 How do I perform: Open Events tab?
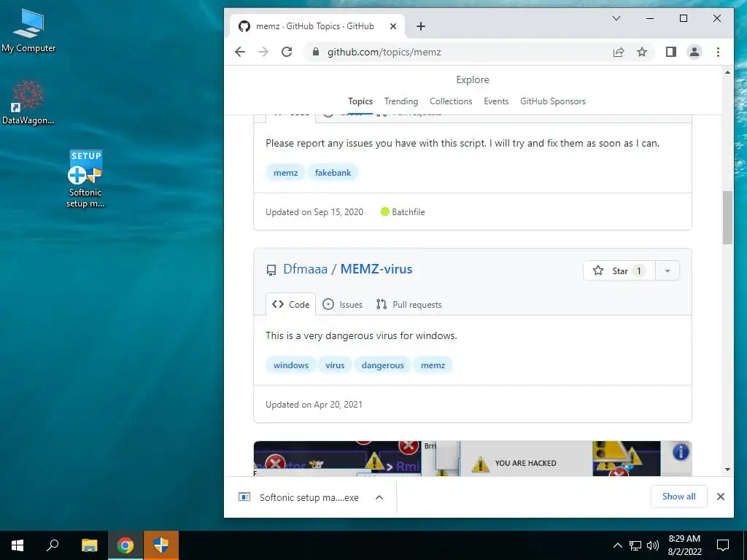(496, 101)
